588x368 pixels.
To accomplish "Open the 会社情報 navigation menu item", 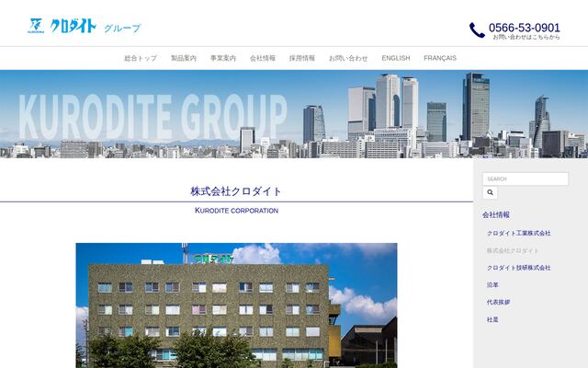I will click(263, 58).
